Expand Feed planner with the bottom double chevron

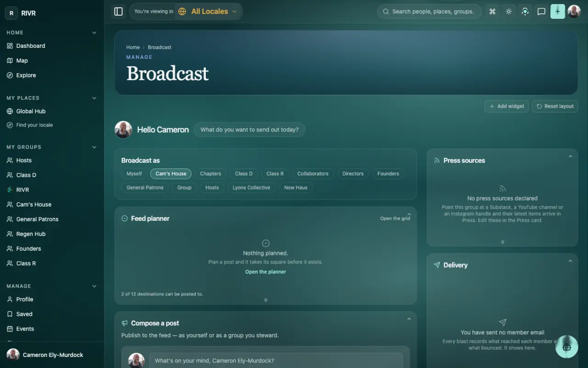(266, 300)
